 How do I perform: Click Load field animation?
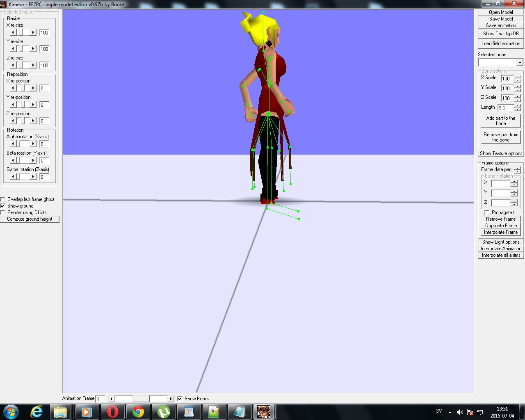pyautogui.click(x=501, y=43)
